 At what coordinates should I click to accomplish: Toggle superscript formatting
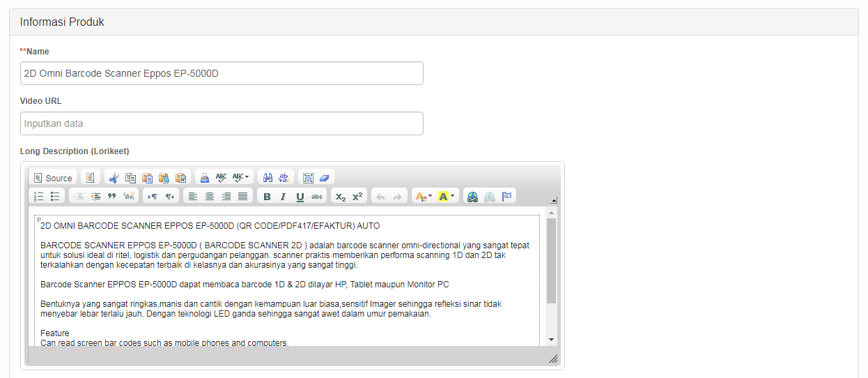(x=357, y=197)
